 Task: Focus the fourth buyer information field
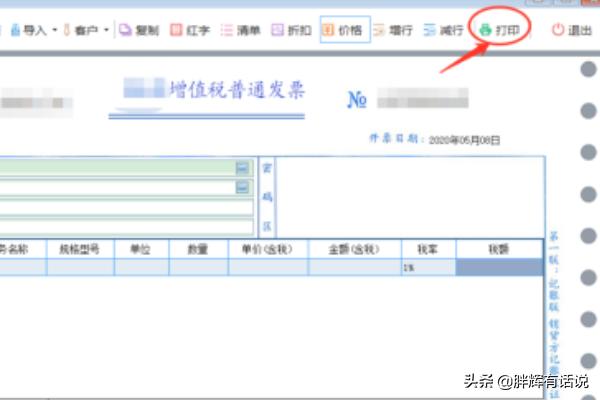126,226
